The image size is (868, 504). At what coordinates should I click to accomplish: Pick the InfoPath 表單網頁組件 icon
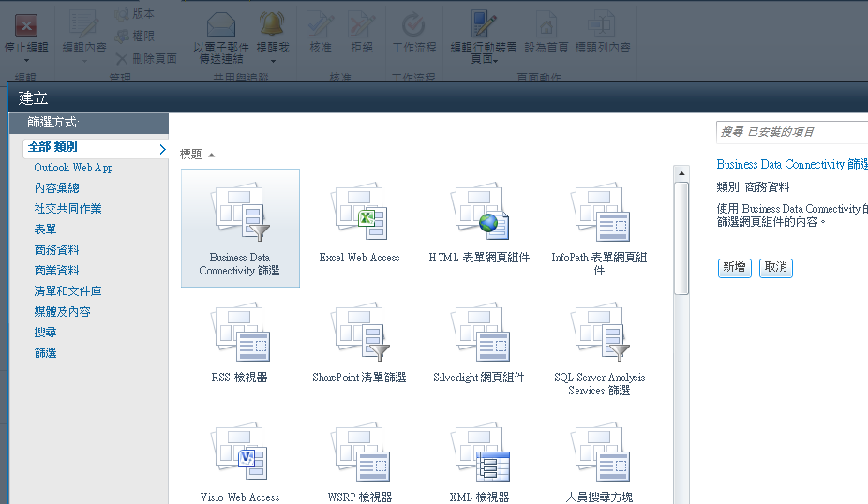[599, 214]
